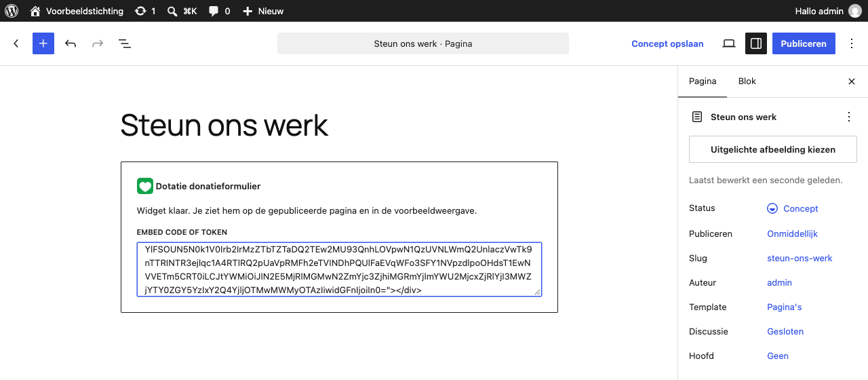Click the Status label
Image resolution: width=868 pixels, height=380 pixels.
702,208
